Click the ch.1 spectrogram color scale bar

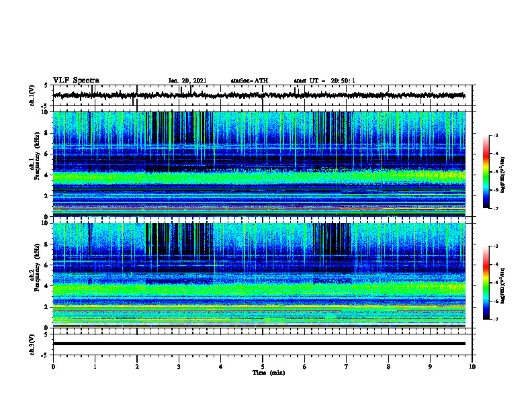[x=486, y=172]
